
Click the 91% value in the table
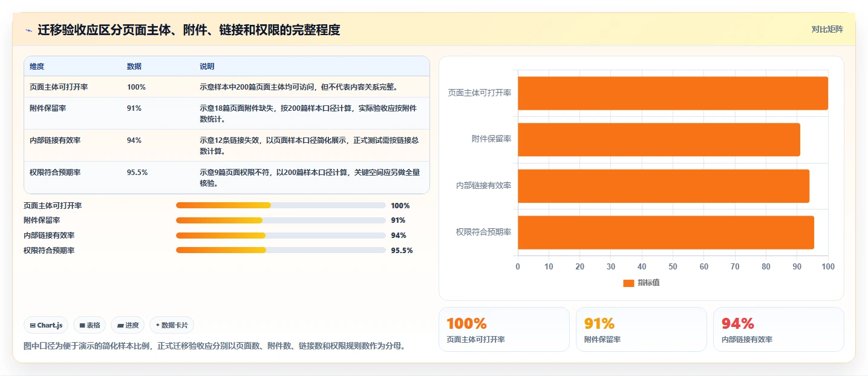pos(134,108)
